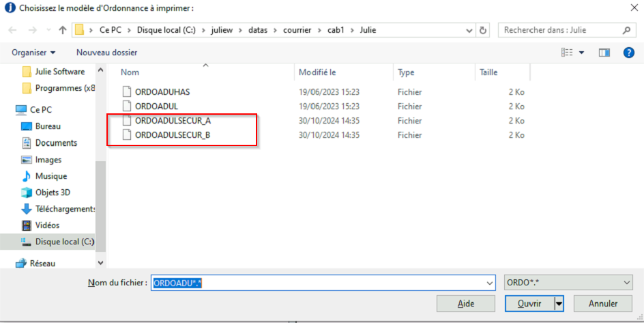Open the view options dropdown arrow
Viewport: 644px width, 323px height.
pyautogui.click(x=581, y=53)
